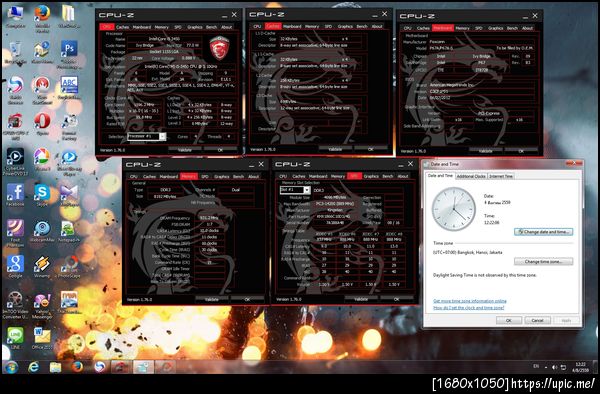
Task: Click OK in the SPD-tab CPU-Z window
Action: point(396,299)
